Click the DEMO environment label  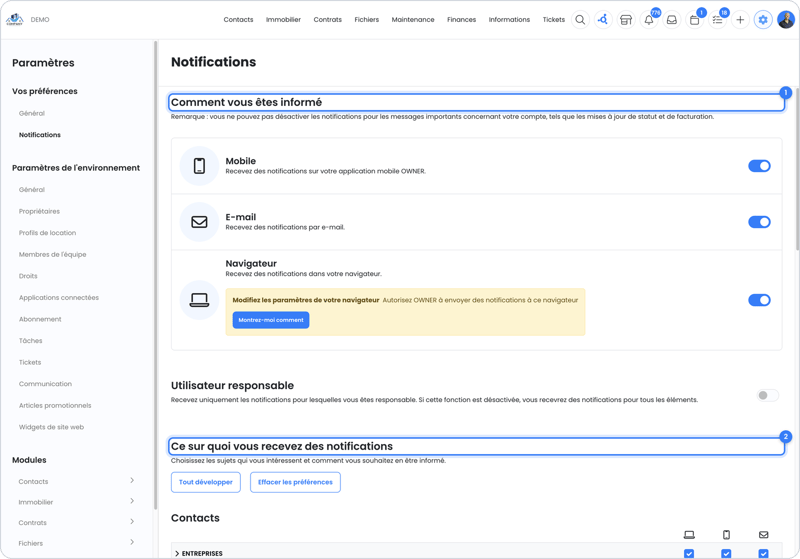(40, 20)
